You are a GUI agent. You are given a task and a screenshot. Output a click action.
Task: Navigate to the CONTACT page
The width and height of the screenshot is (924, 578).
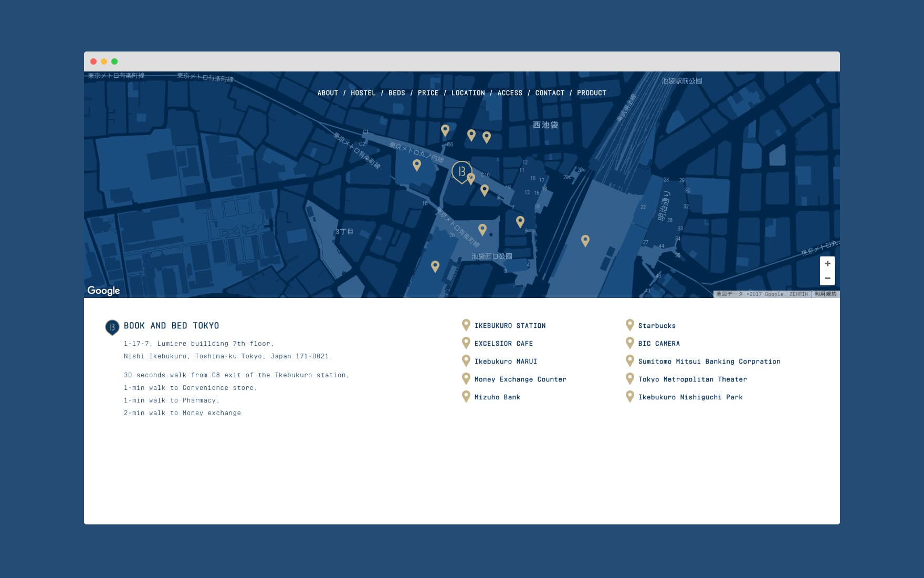coord(550,93)
